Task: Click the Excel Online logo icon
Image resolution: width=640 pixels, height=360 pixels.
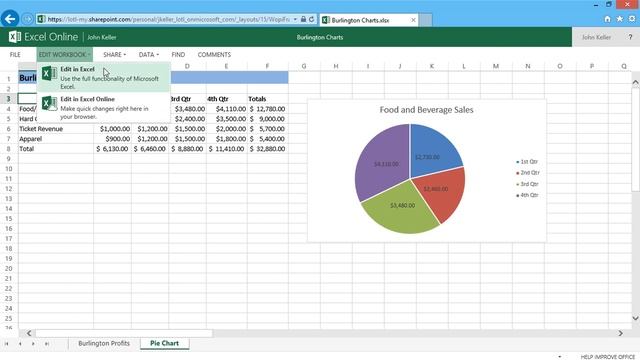Action: tap(15, 37)
